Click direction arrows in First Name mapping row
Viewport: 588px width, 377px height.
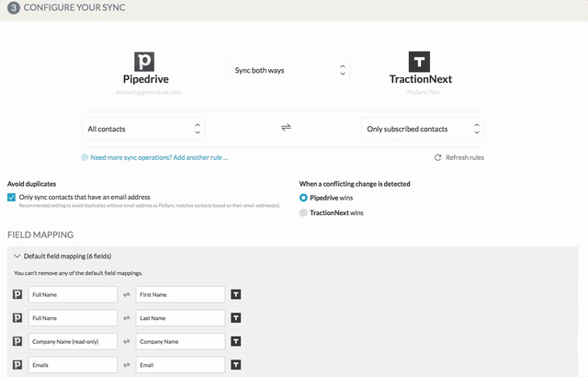[x=127, y=294]
